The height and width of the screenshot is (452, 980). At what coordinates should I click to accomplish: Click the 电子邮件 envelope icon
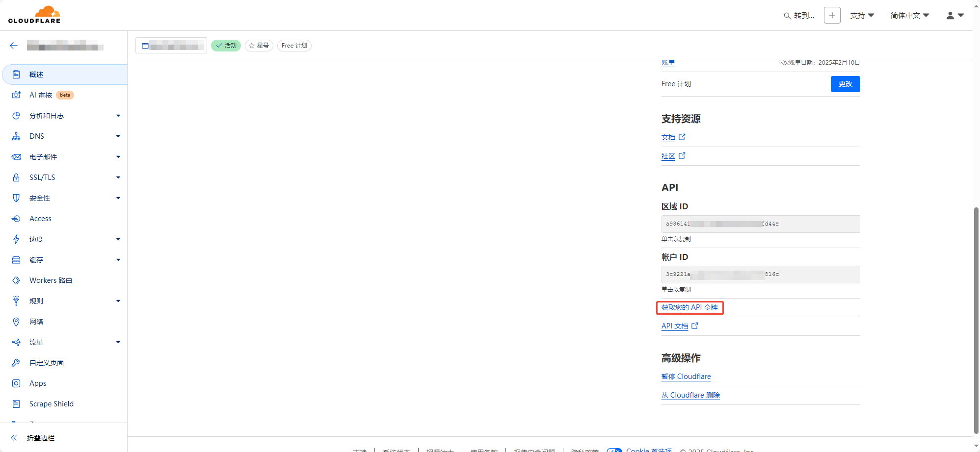[x=16, y=157]
